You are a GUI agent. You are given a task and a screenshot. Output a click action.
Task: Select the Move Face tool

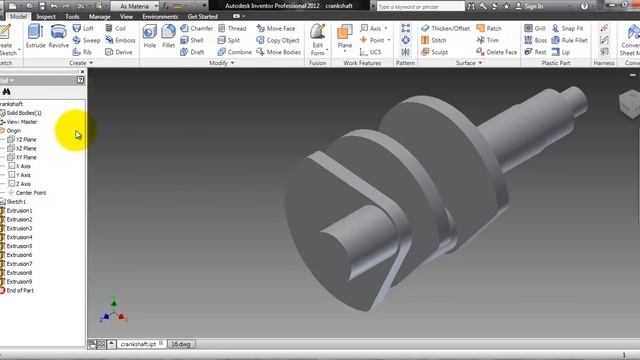point(276,28)
